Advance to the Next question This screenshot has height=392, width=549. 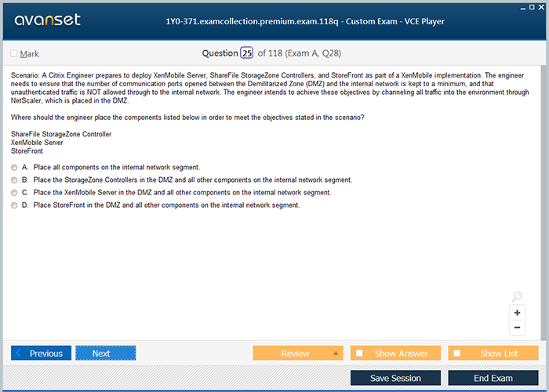tap(106, 354)
